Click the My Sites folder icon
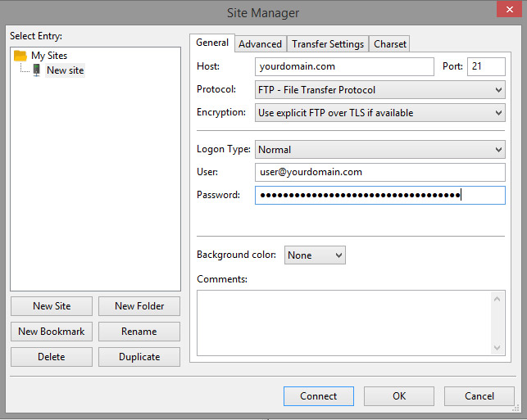Screen dimensions: 527x420 (20, 56)
